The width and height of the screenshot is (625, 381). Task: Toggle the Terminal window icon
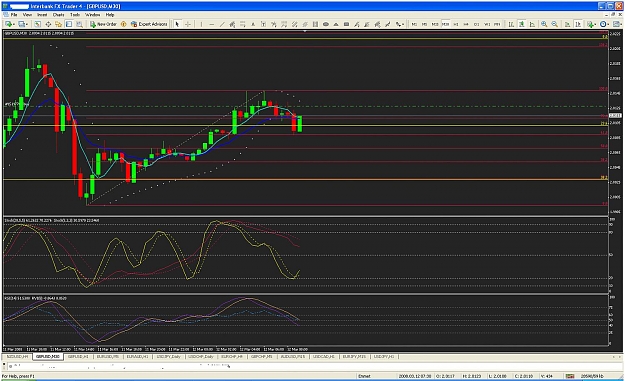pos(69,24)
